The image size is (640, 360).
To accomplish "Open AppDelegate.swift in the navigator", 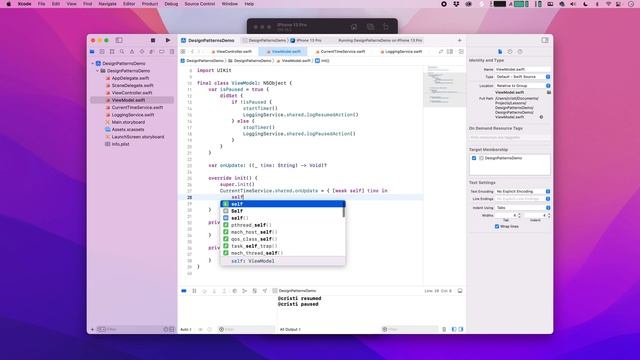I will click(130, 78).
